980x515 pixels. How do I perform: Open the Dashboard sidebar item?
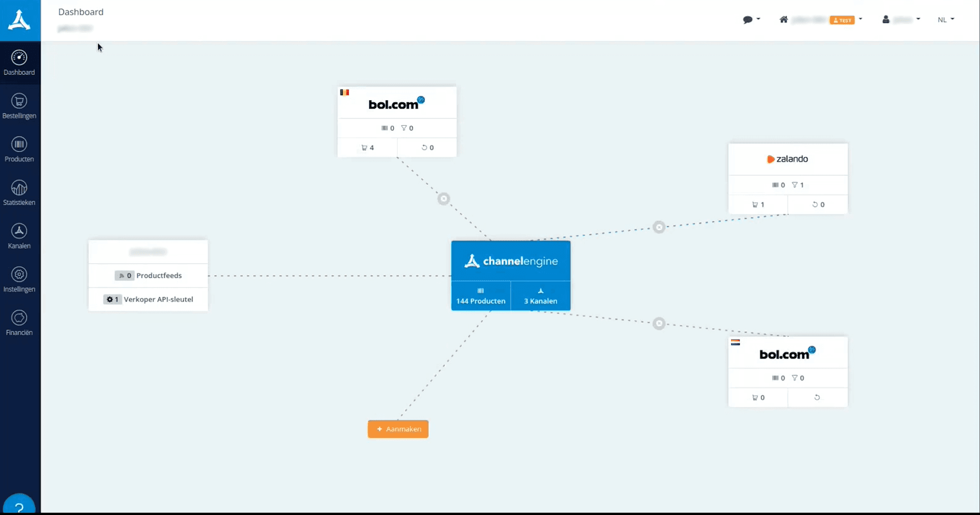pos(19,63)
